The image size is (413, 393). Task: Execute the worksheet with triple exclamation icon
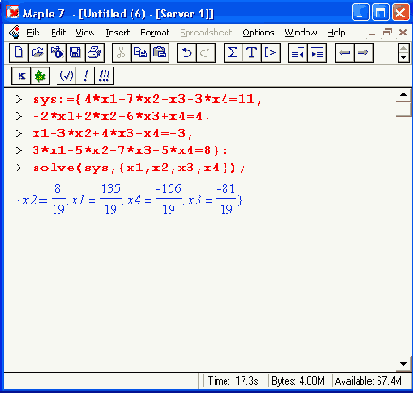tap(104, 76)
